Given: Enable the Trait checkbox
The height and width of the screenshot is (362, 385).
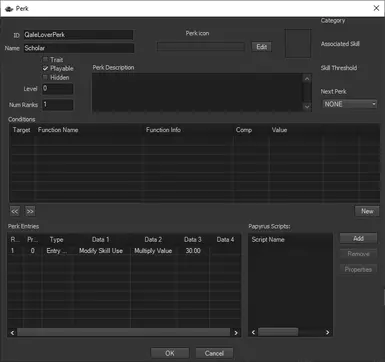Looking at the screenshot, I should coord(46,60).
